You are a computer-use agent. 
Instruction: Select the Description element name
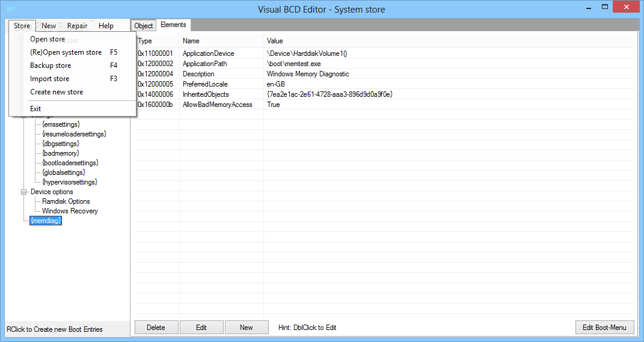coord(198,74)
